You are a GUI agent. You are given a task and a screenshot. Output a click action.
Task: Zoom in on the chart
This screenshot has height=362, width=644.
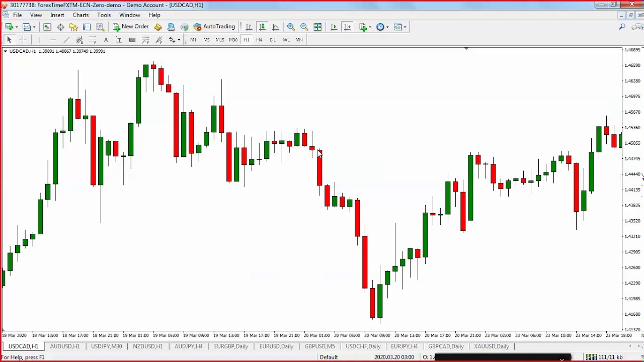(x=291, y=27)
